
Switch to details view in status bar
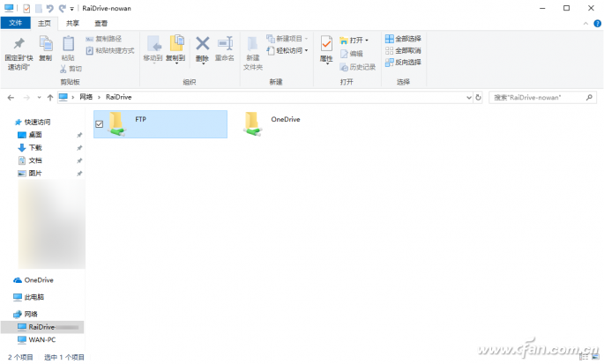pos(584,357)
